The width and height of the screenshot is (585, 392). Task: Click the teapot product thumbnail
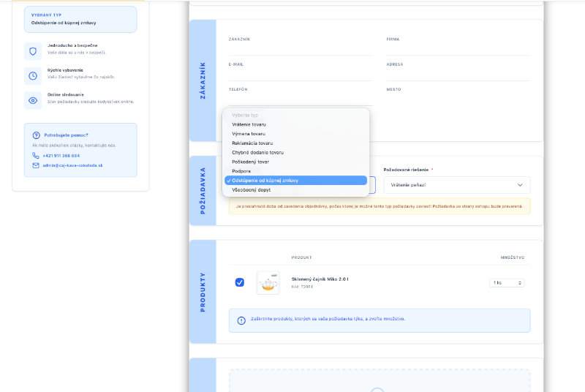point(268,283)
